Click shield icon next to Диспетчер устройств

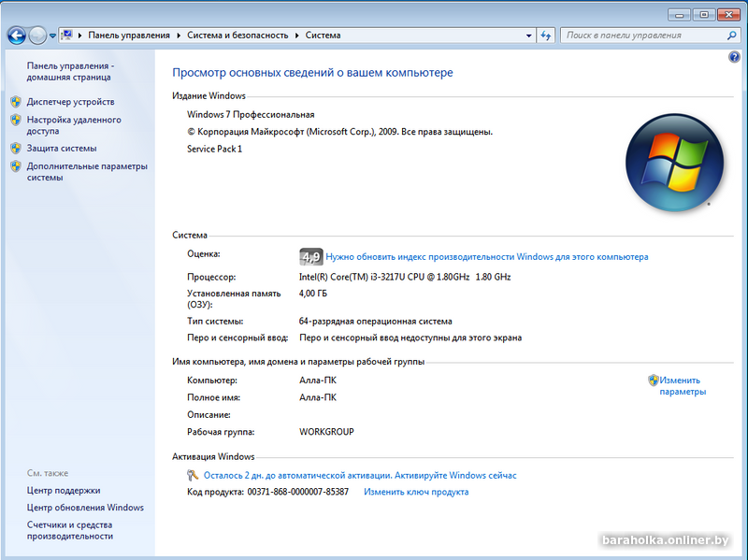tap(16, 102)
